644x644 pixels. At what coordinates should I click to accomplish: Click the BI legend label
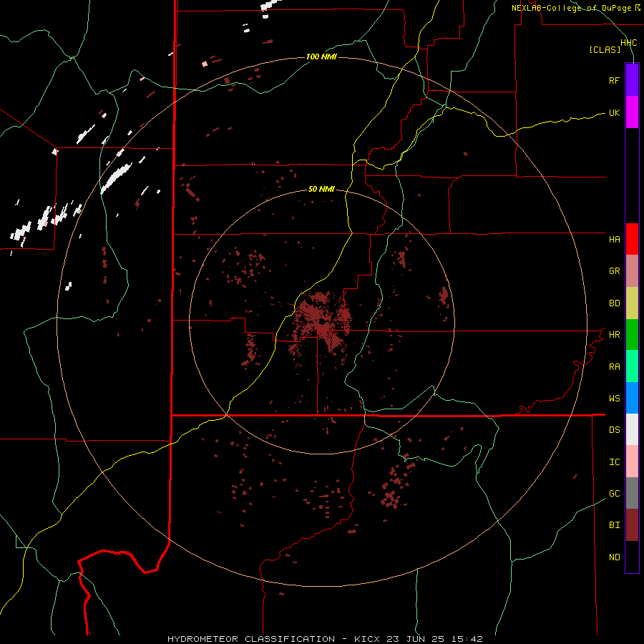(614, 525)
